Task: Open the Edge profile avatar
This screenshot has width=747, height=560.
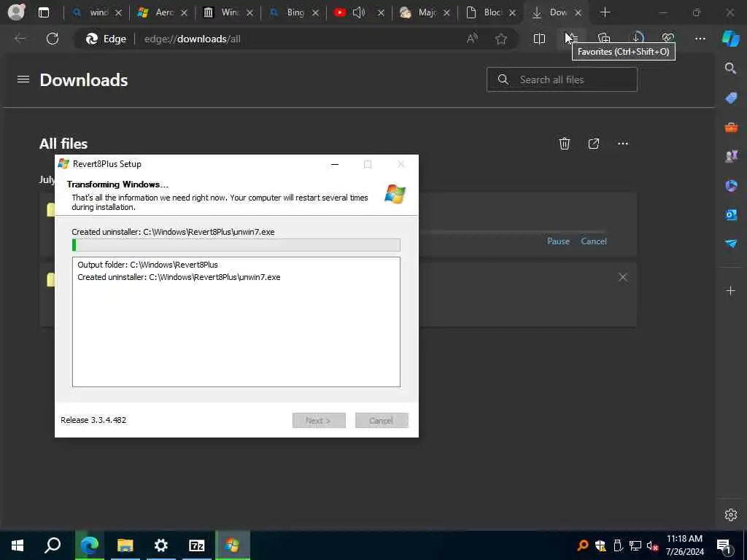Action: 16,12
